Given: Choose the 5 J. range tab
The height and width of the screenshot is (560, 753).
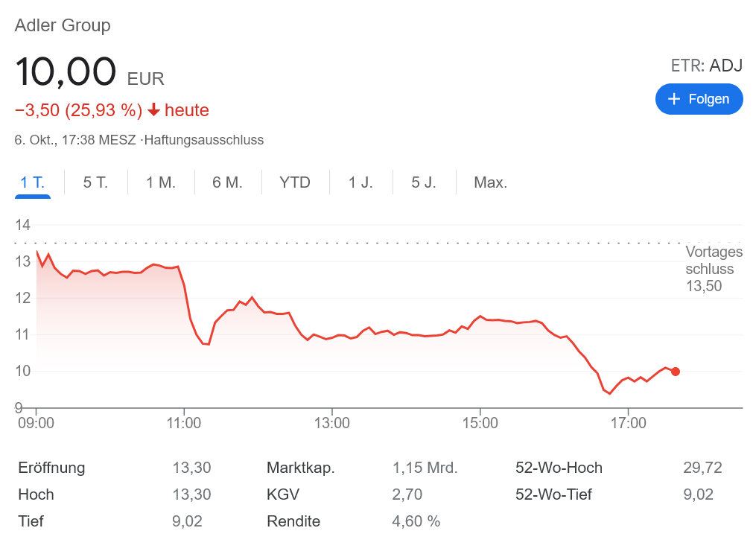Looking at the screenshot, I should [424, 182].
